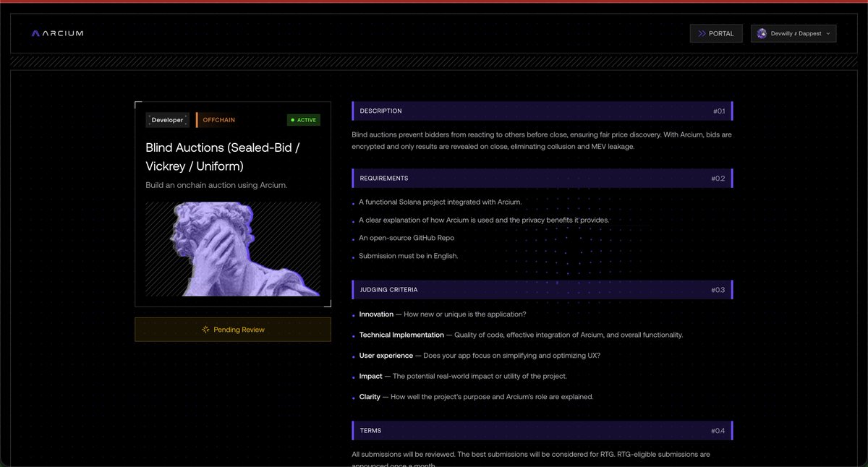Click the #0.2 section number

[718, 179]
